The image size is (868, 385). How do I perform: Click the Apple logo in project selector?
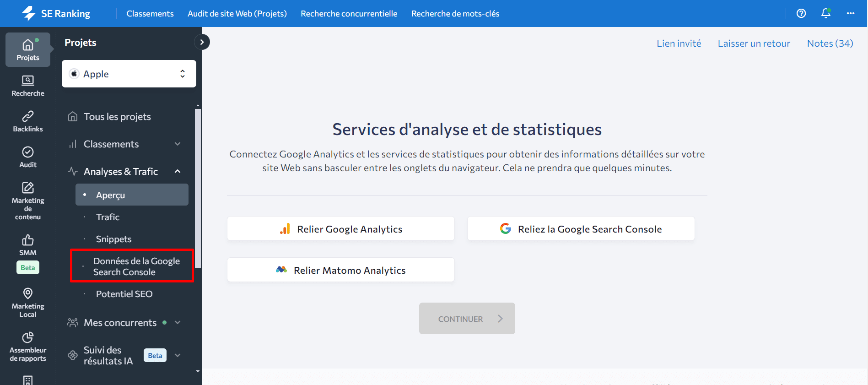click(74, 74)
